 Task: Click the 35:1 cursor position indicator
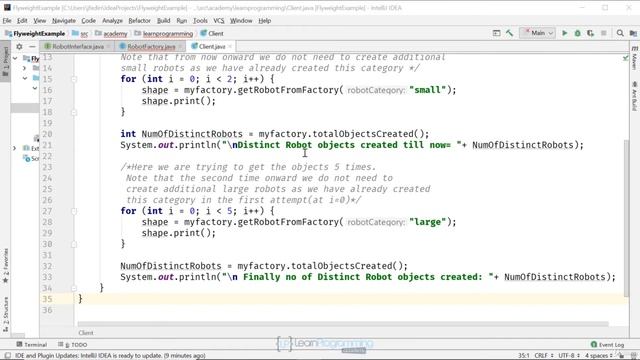point(524,356)
